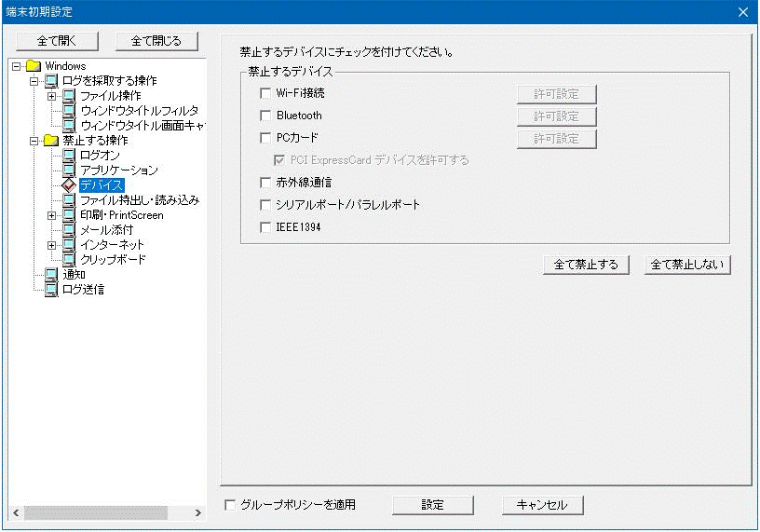The image size is (760, 532).
Task: Click the icon beside 通知
Action: (51, 275)
